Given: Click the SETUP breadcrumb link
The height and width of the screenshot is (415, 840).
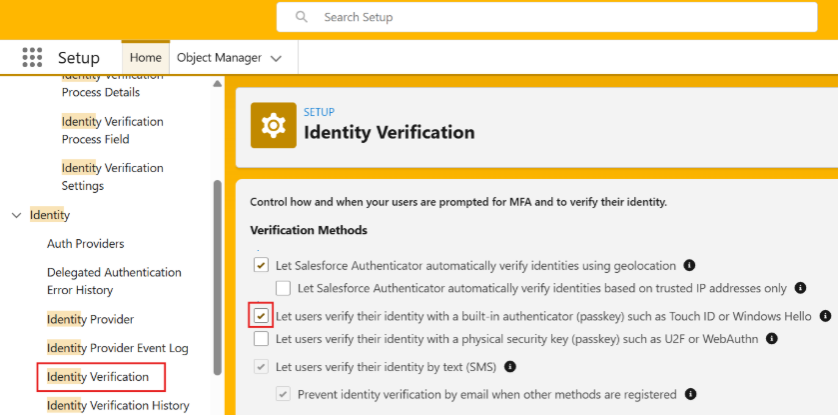Looking at the screenshot, I should pyautogui.click(x=319, y=112).
